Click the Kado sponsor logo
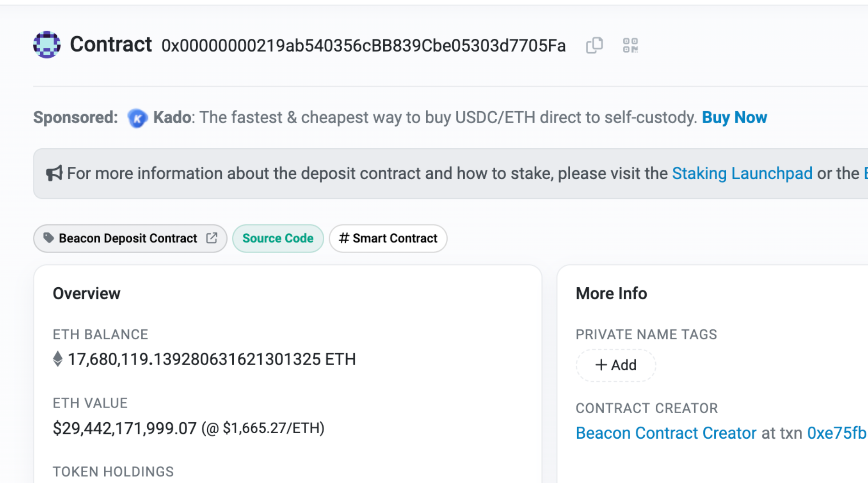Image resolution: width=868 pixels, height=483 pixels. [137, 118]
